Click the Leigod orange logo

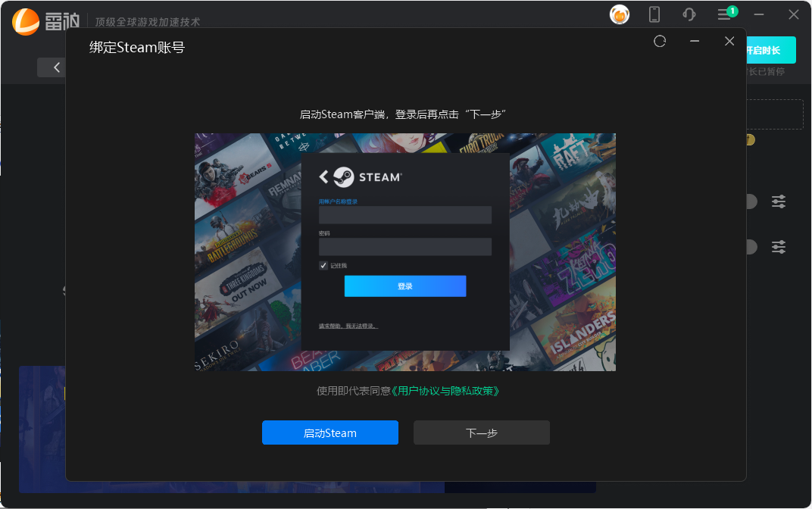tap(26, 22)
